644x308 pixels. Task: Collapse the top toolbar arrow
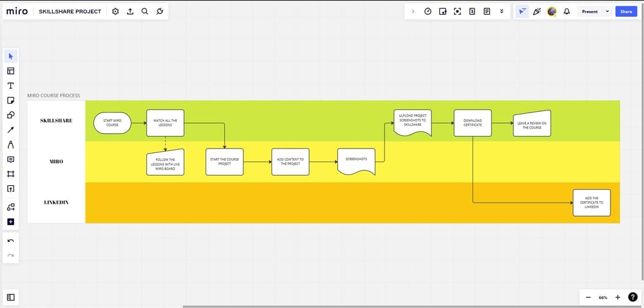click(x=413, y=12)
